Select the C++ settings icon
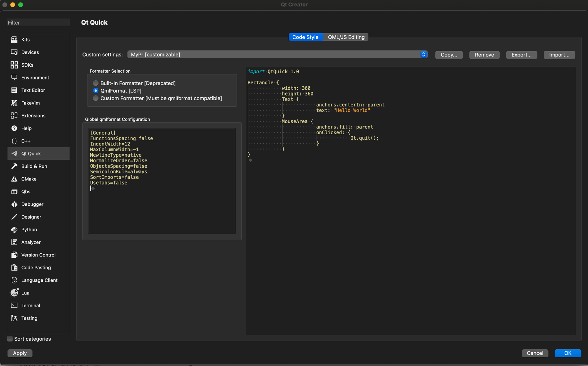 pyautogui.click(x=14, y=141)
